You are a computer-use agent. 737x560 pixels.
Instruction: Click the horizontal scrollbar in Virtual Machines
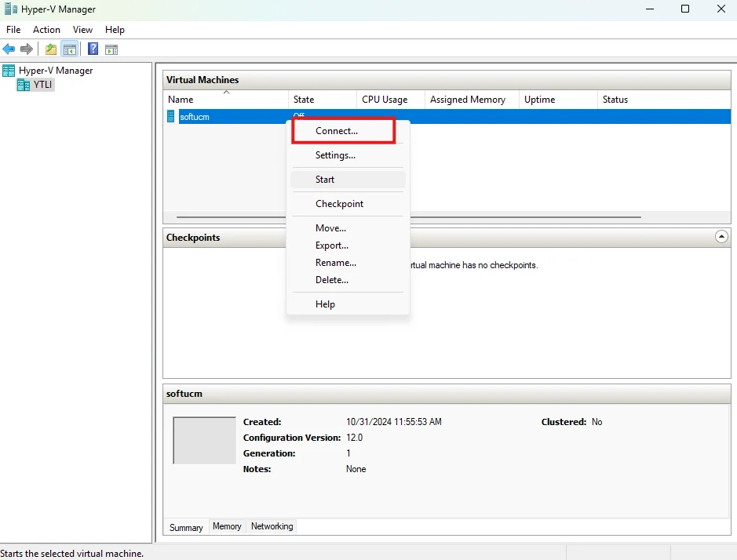tap(409, 217)
